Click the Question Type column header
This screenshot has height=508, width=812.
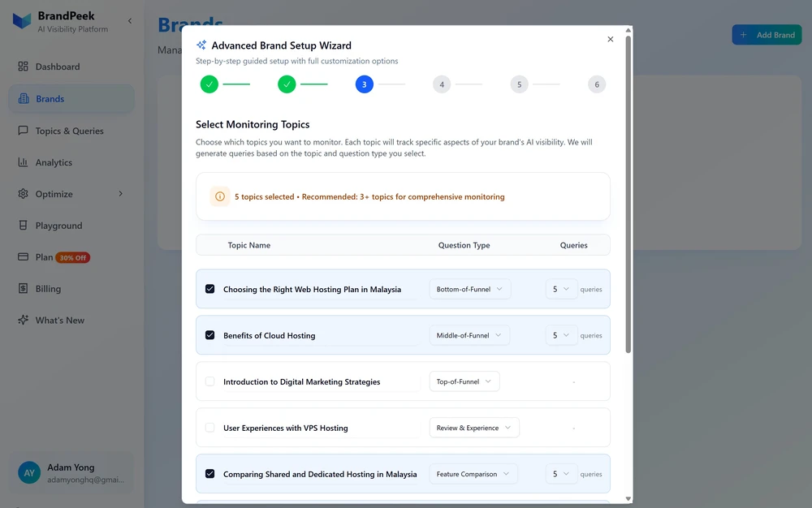coord(464,245)
